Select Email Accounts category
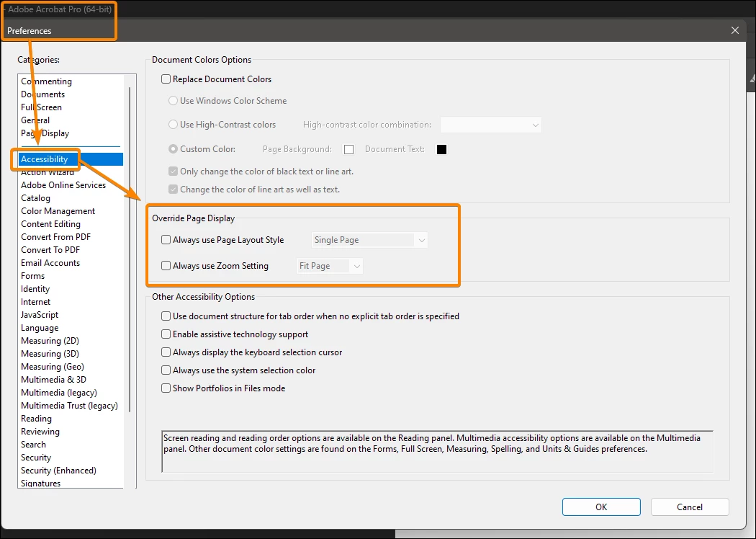Screen dimensions: 756x539 (50, 263)
